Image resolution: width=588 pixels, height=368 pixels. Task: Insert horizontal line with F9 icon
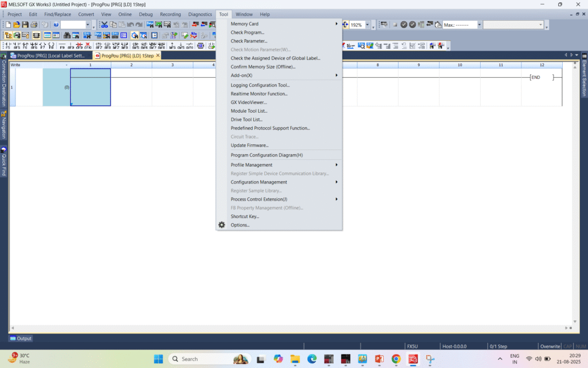62,46
